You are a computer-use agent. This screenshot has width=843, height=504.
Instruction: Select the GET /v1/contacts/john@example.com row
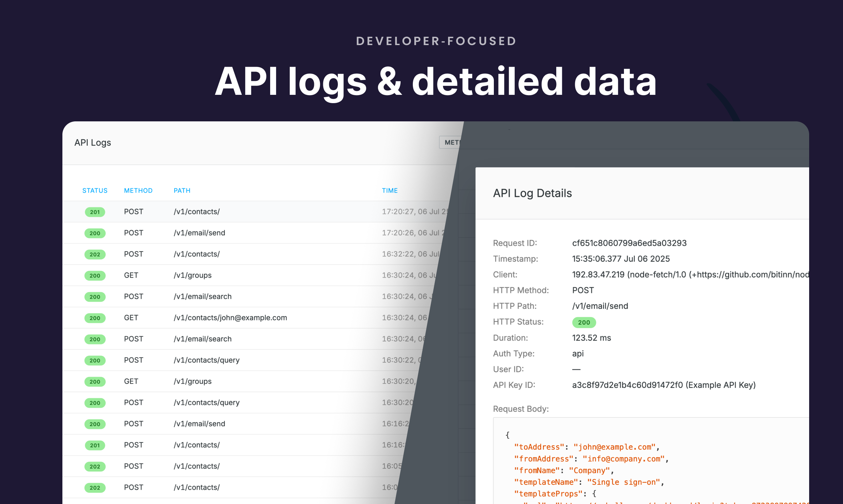tap(230, 318)
